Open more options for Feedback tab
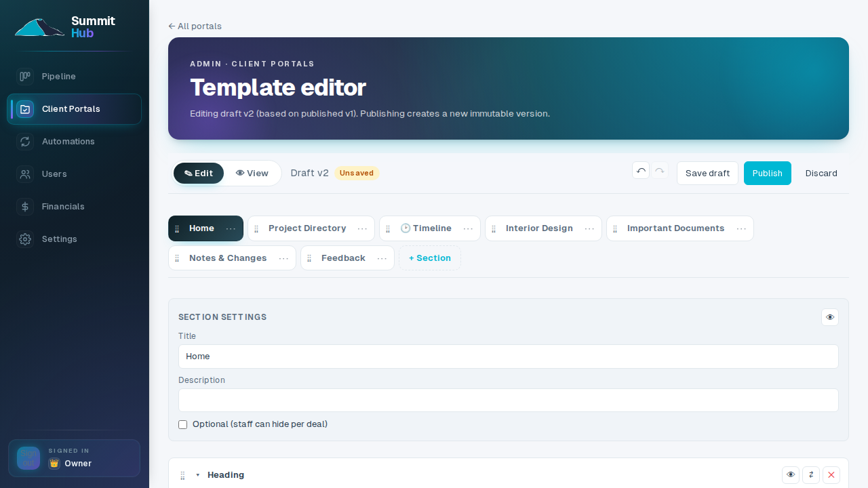 click(382, 259)
